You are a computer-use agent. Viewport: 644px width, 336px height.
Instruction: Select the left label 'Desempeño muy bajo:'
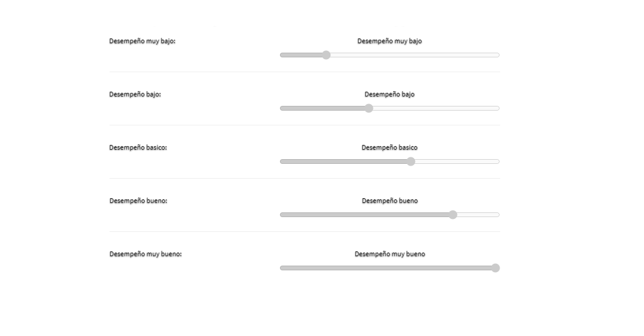click(x=142, y=41)
